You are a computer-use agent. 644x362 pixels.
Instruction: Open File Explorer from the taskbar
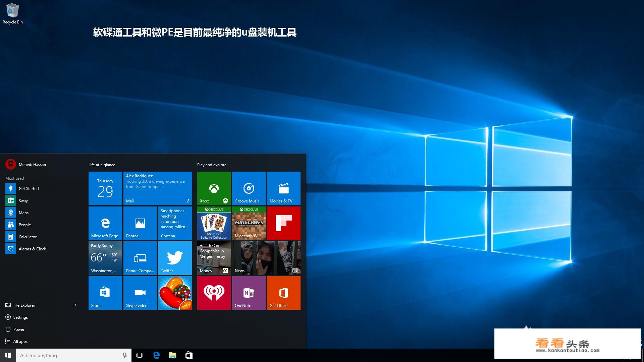click(172, 355)
